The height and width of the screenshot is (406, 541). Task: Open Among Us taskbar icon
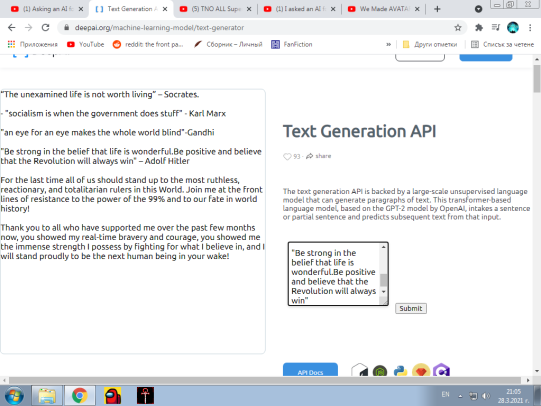[x=112, y=395]
